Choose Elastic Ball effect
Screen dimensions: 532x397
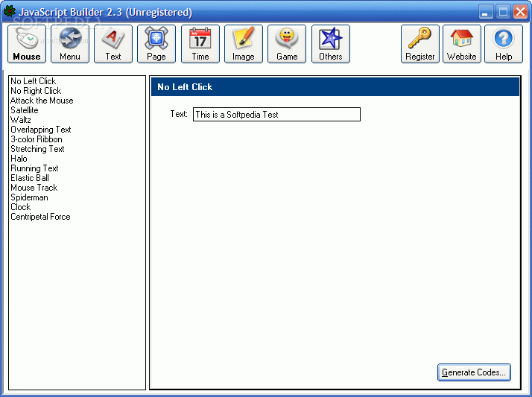30,178
